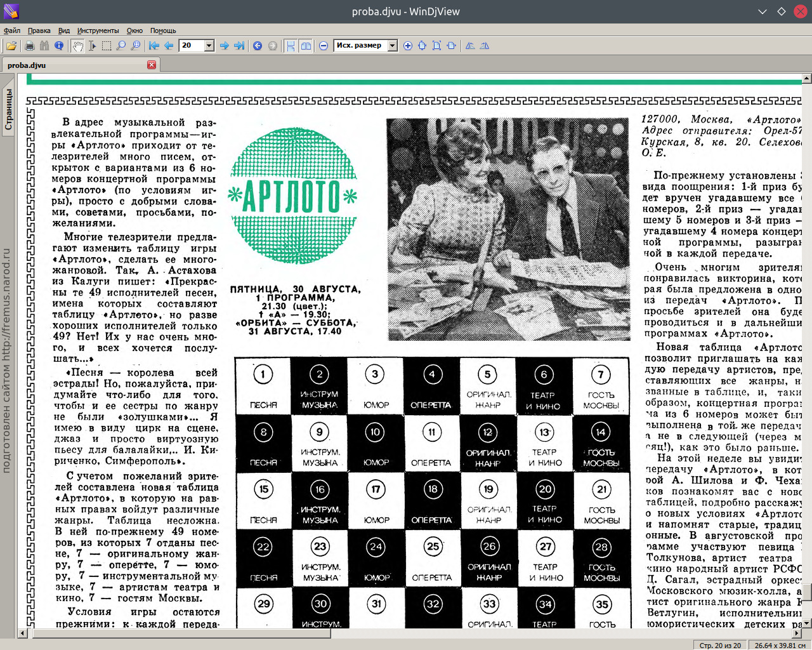Click the status bar 'Стр. 20 из 20'
This screenshot has width=812, height=650.
720,645
